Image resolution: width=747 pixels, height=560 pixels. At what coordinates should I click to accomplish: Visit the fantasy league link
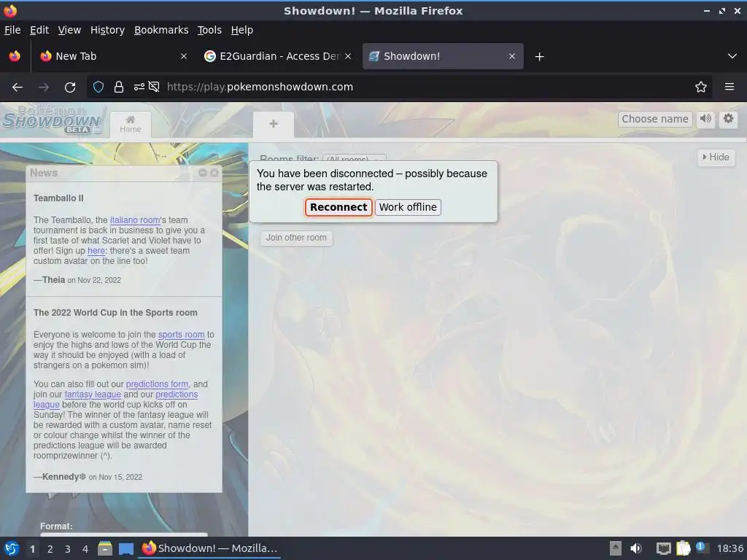(93, 394)
